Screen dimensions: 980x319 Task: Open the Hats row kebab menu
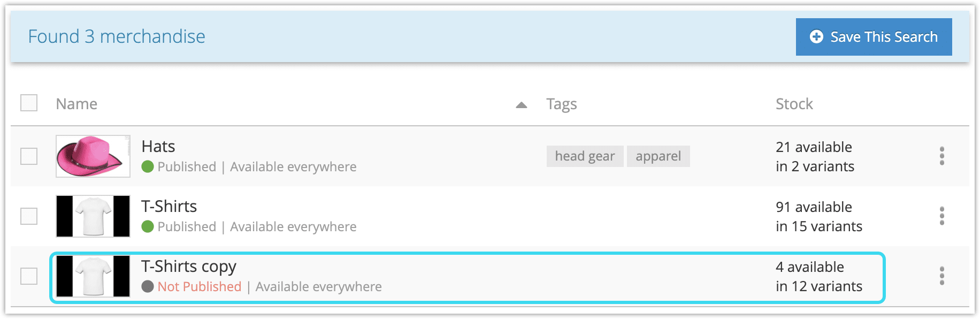[941, 156]
